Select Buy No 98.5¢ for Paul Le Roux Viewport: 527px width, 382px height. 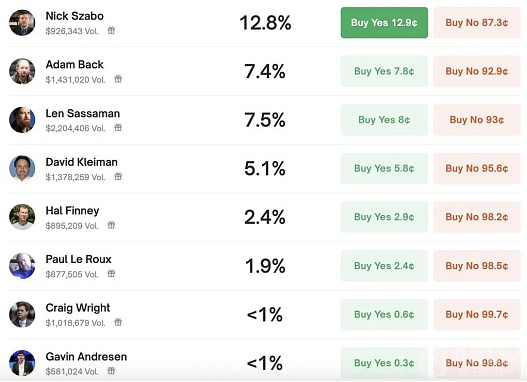(477, 266)
